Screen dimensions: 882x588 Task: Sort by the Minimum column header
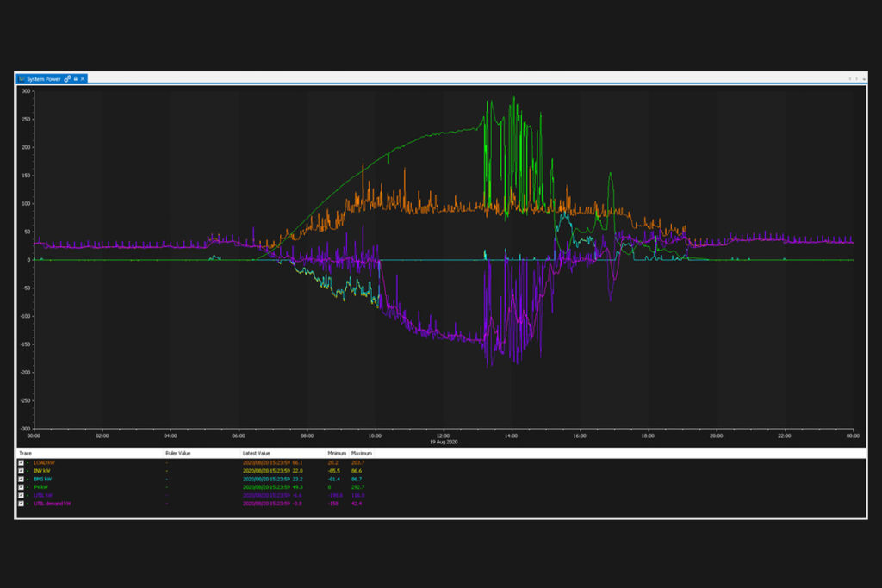[337, 452]
